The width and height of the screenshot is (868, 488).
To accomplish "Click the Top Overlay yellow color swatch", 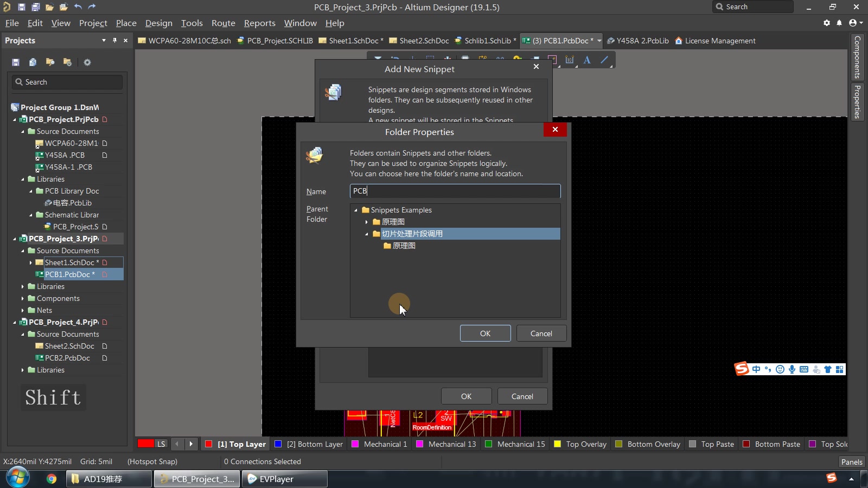I will coord(557,444).
